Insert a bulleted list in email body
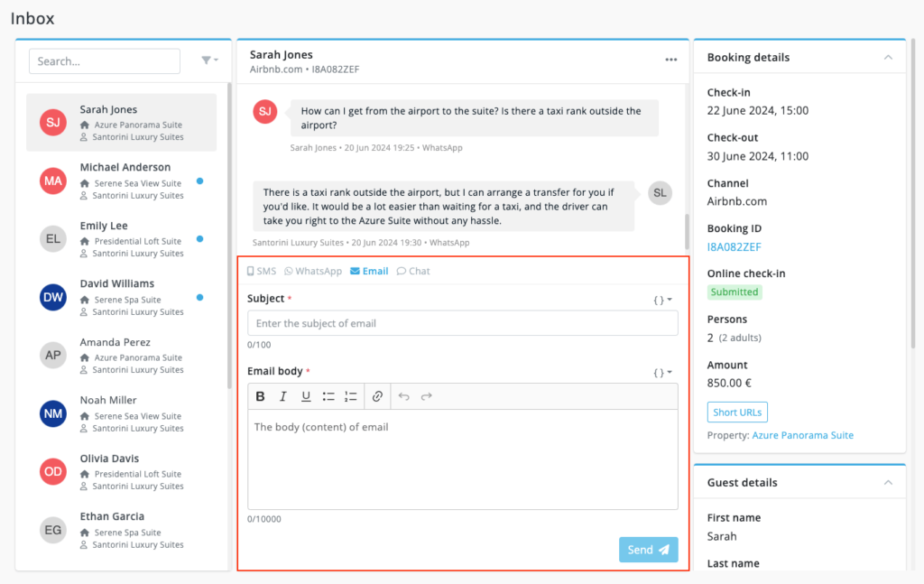This screenshot has width=924, height=584. [328, 396]
